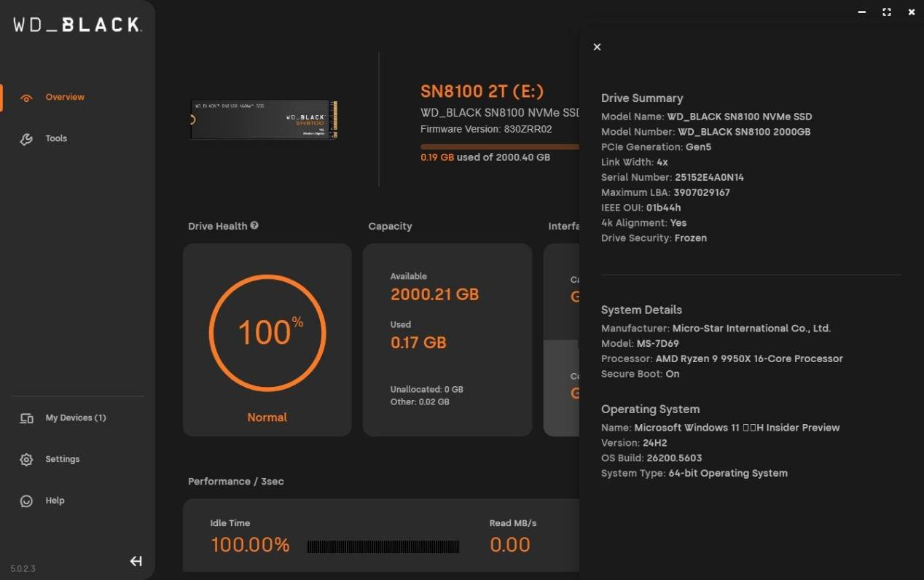This screenshot has height=580, width=924.
Task: Click the orange storage usage bar
Action: tap(499, 146)
